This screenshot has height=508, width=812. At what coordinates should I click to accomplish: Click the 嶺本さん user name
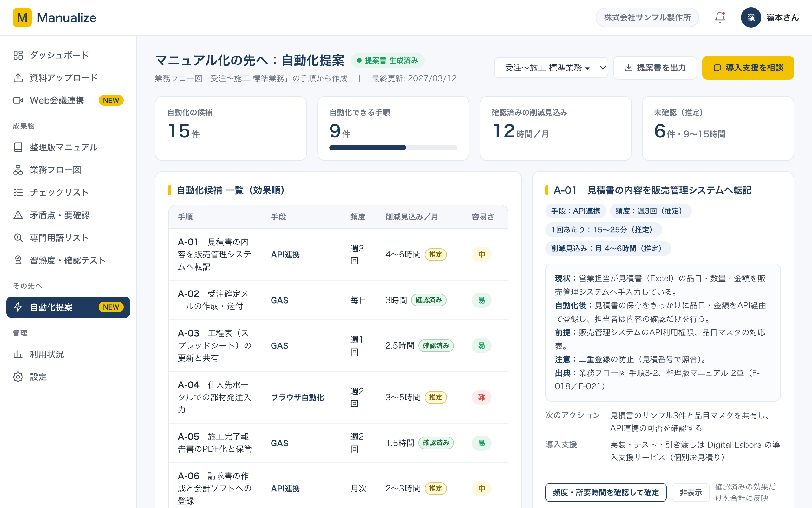click(783, 17)
